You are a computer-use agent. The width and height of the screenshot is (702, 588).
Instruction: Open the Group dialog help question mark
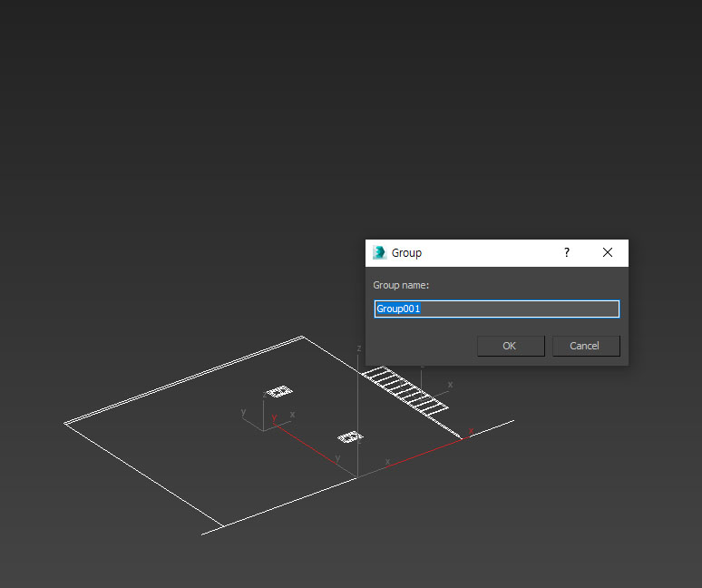[566, 253]
